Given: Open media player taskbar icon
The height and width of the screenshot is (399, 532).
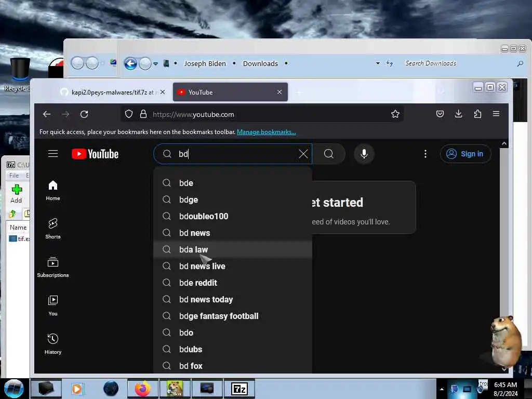Looking at the screenshot, I should click(77, 389).
